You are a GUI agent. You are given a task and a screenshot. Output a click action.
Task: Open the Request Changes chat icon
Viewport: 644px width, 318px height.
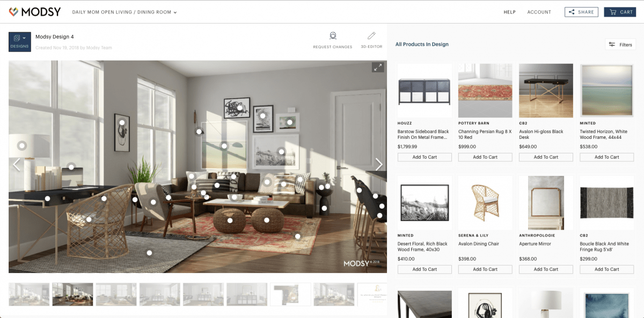(x=333, y=36)
